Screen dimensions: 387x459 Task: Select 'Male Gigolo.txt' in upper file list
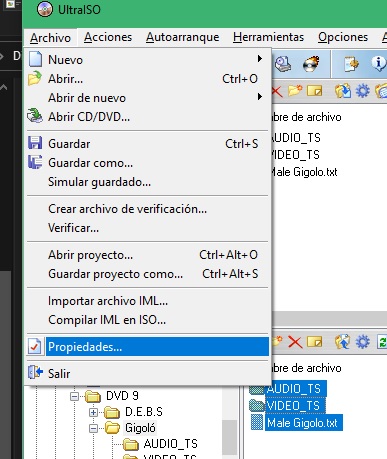pos(304,172)
